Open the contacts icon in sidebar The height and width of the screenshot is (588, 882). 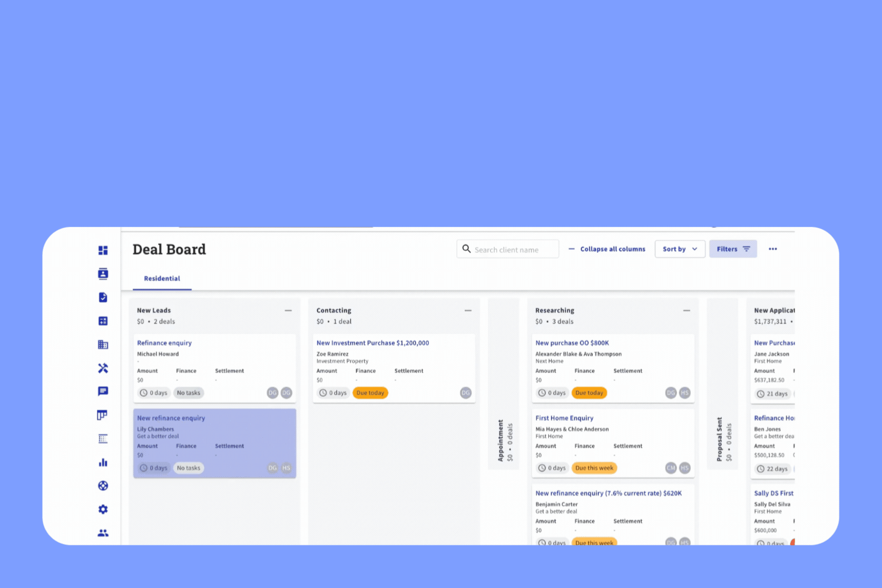(x=103, y=273)
